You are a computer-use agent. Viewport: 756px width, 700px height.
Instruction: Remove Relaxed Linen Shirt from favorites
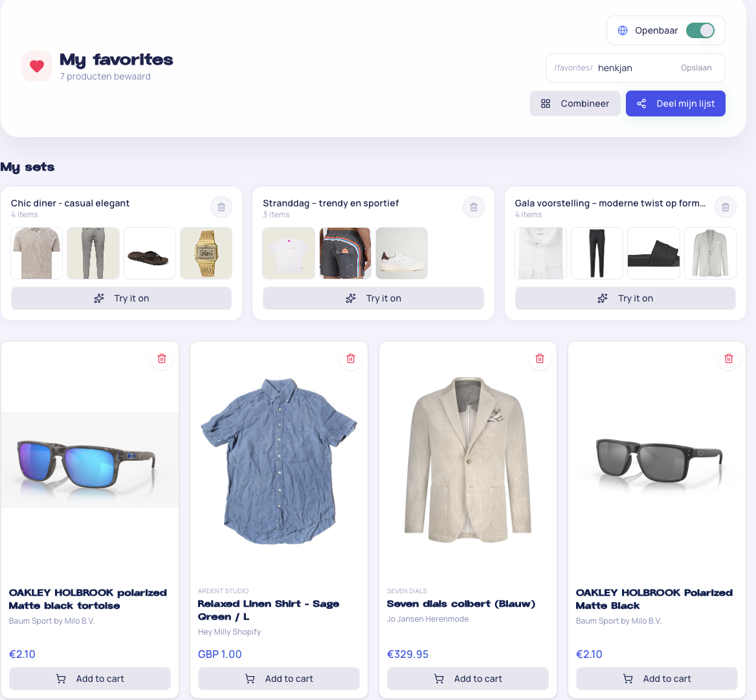point(351,358)
